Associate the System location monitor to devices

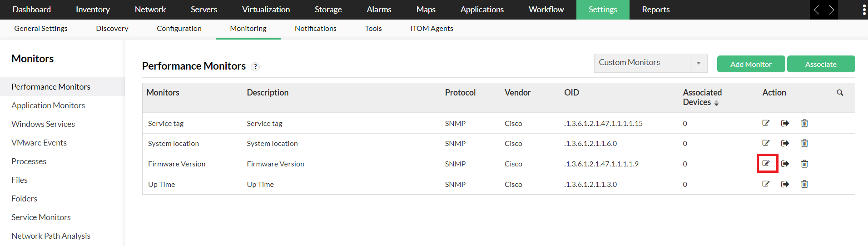785,143
